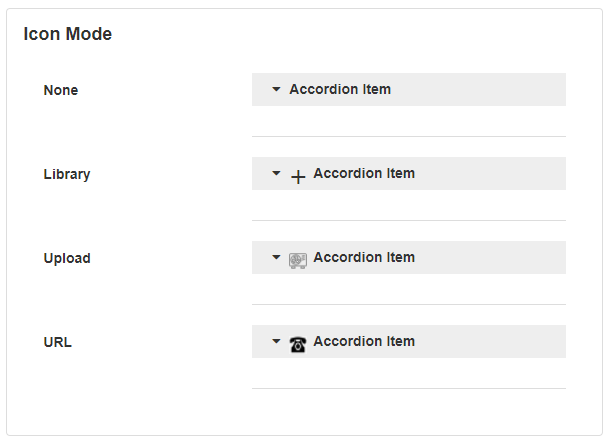The image size is (616, 443).
Task: Click the caret on the Upload accordion
Action: point(276,258)
